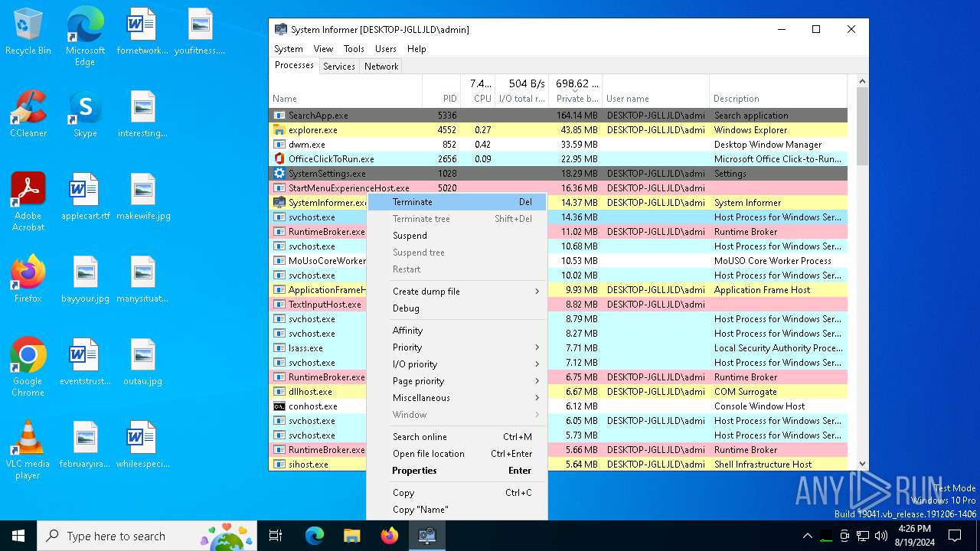This screenshot has height=551, width=980.
Task: Click the SearchApp.exe process icon
Action: pos(279,116)
